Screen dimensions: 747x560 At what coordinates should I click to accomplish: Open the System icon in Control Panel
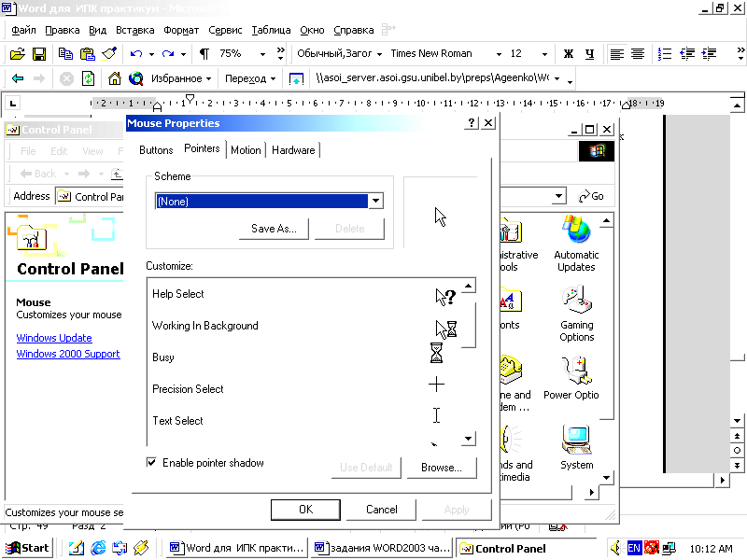pos(576,448)
